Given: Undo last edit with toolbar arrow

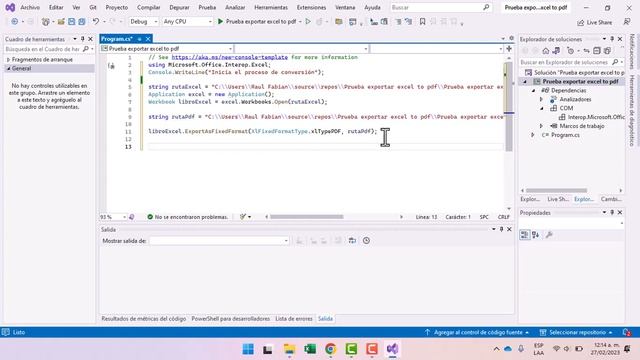Looking at the screenshot, I should pos(96,21).
